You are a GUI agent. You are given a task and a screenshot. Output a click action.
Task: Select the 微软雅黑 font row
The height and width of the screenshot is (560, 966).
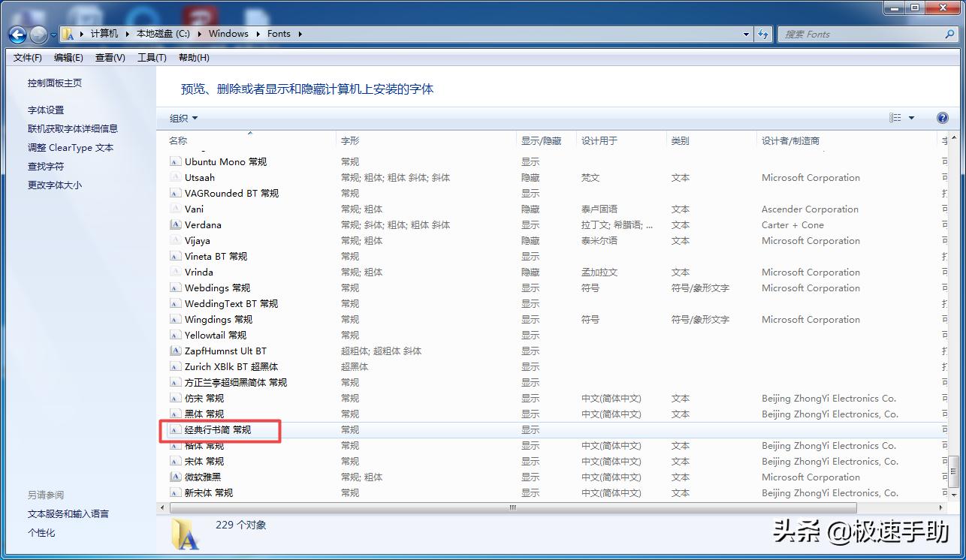202,477
